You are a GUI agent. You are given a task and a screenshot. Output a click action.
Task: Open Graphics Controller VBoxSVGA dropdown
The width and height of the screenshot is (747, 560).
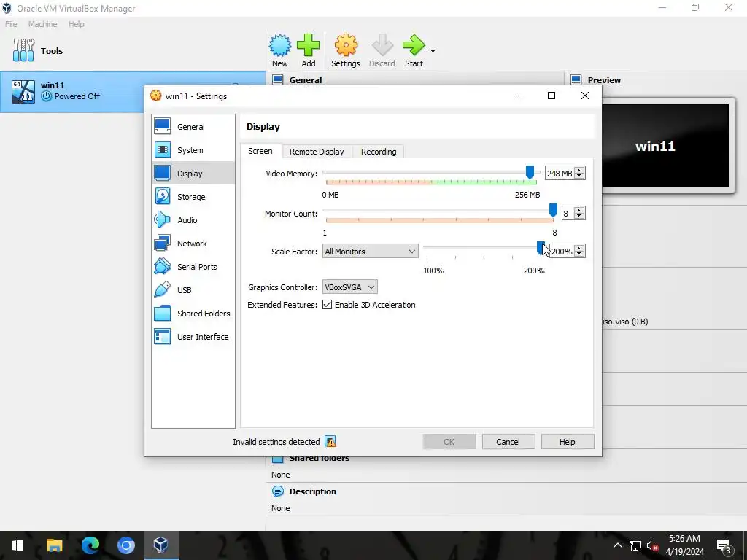[349, 287]
